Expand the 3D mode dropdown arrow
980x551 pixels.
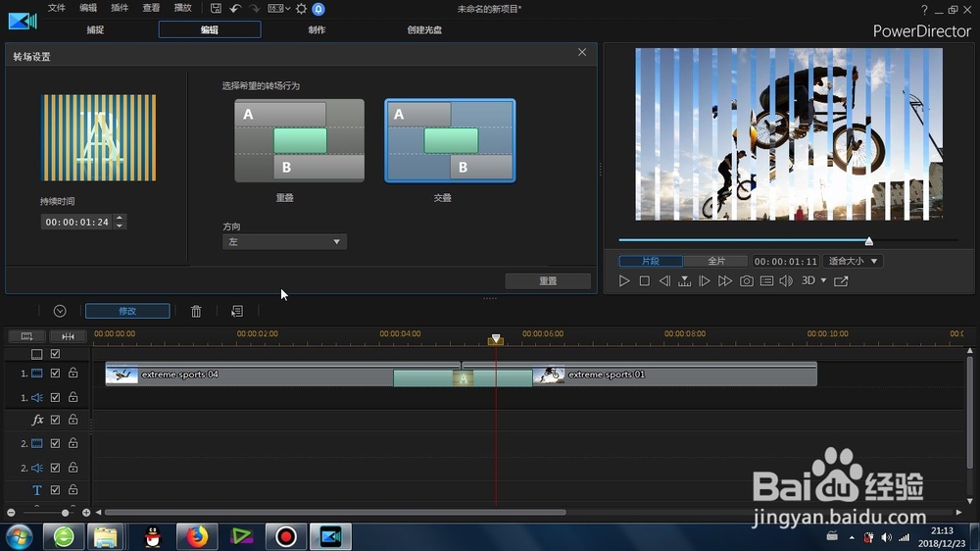[x=824, y=280]
